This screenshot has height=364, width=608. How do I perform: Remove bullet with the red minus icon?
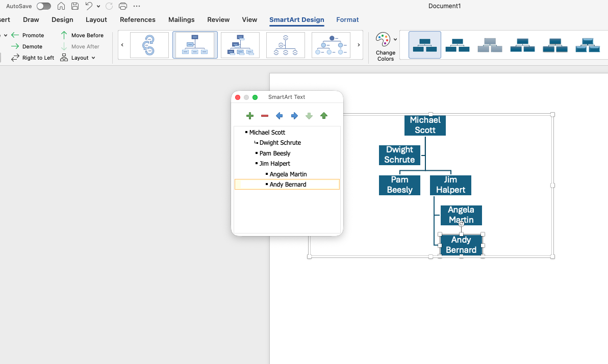[265, 116]
